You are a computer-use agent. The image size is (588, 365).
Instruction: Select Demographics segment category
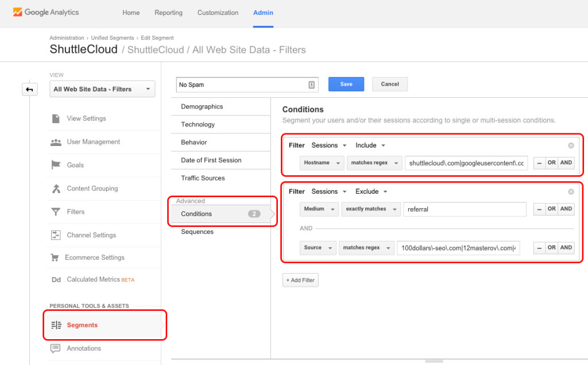click(221, 107)
